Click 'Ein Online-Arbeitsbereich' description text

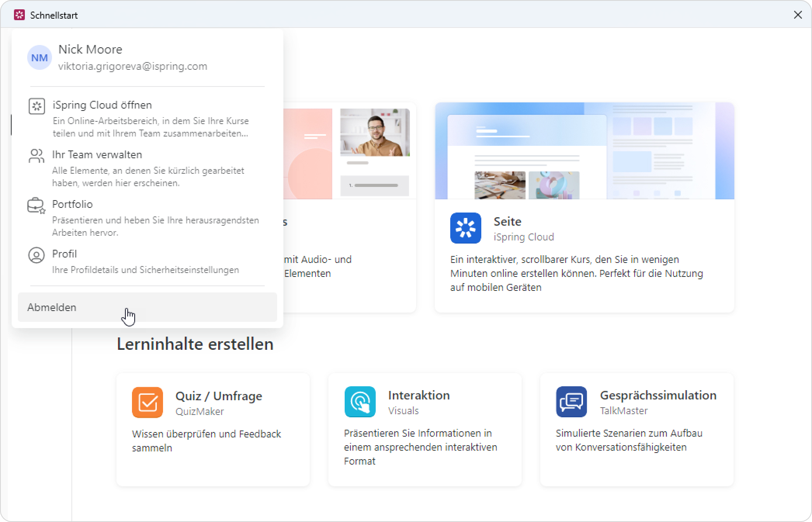coord(151,127)
